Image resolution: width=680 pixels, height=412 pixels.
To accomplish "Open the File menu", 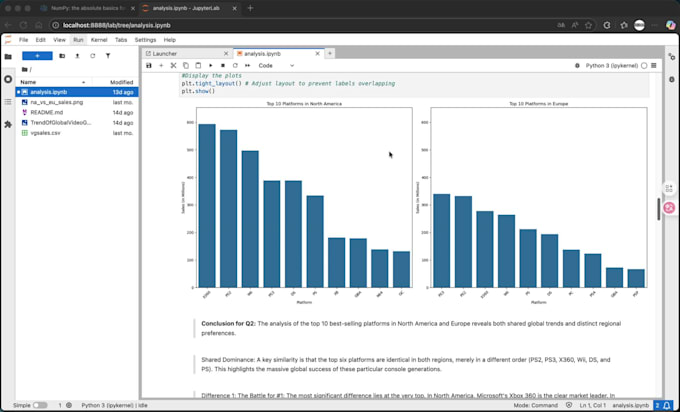I will click(x=23, y=39).
